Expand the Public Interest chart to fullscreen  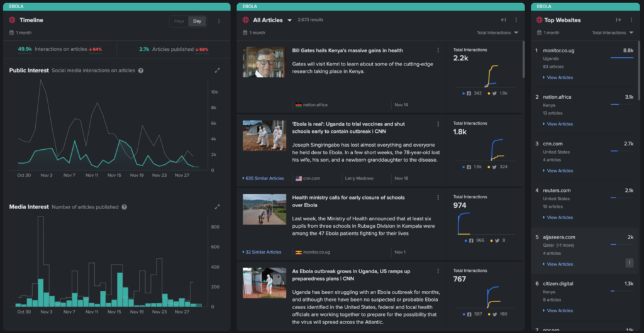[217, 71]
